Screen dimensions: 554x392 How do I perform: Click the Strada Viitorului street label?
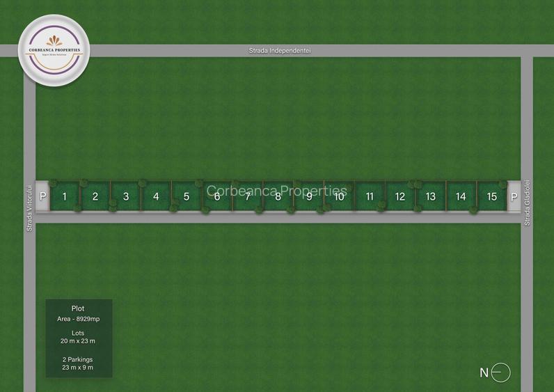point(29,209)
